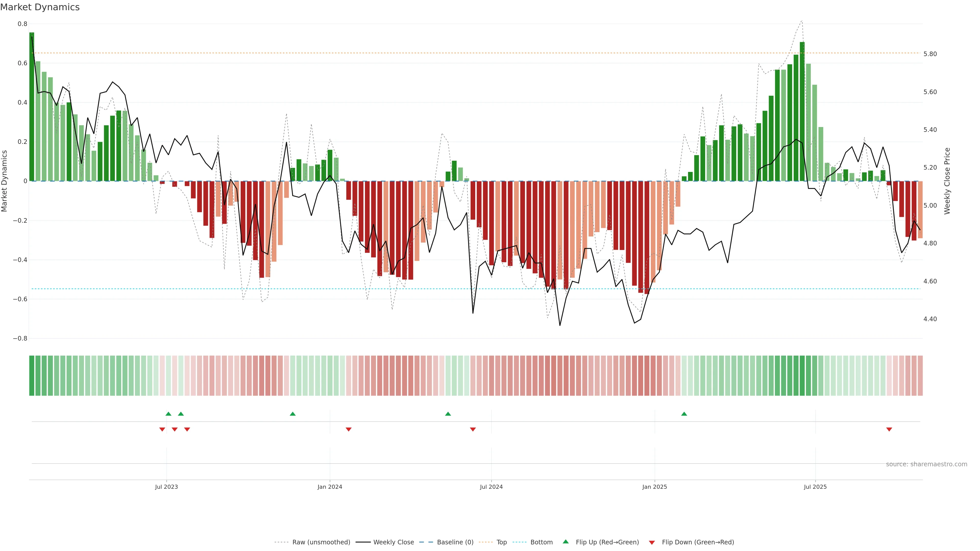Click the leftmost red flip-down triangle marker

click(162, 429)
